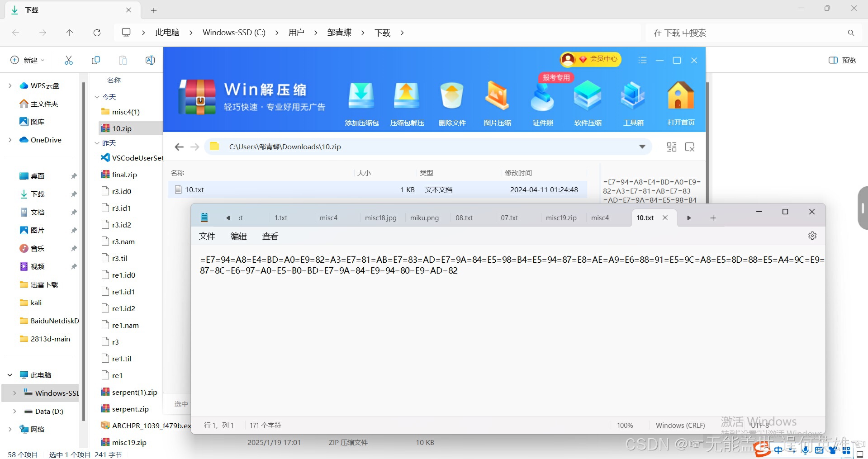Click Open Home (打开首页) icon

[x=681, y=103]
